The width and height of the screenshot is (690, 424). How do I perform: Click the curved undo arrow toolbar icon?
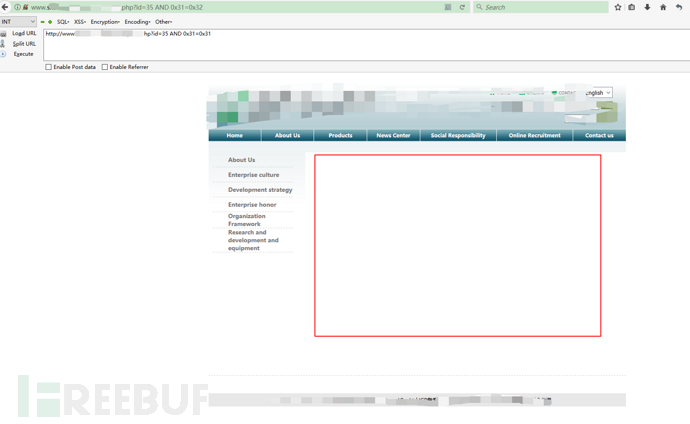click(679, 7)
